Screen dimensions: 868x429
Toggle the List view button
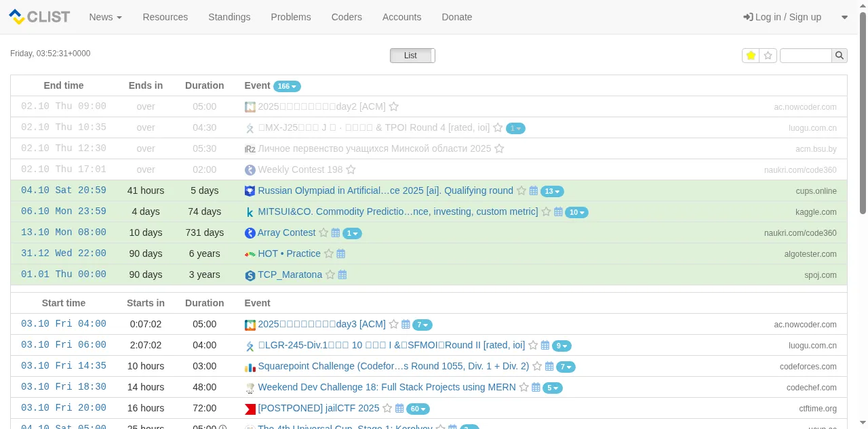411,56
